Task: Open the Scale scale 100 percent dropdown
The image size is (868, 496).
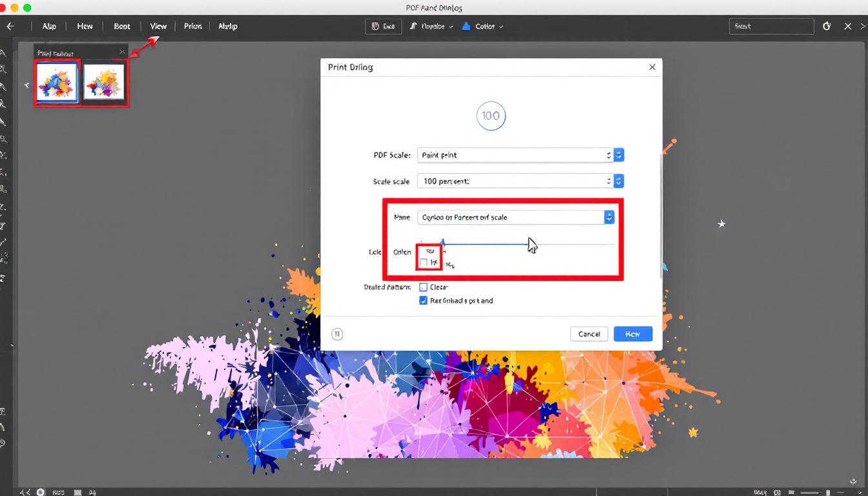Action: (618, 181)
